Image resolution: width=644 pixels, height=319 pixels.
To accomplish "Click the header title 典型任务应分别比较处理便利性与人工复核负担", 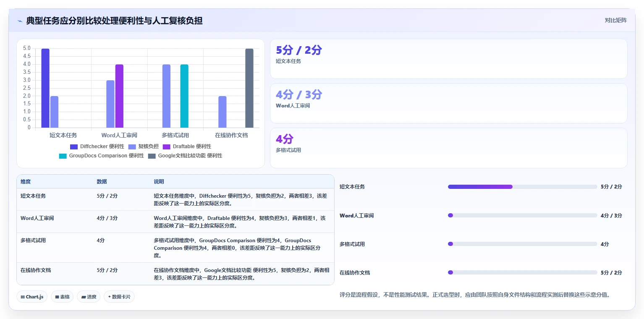I will [114, 21].
